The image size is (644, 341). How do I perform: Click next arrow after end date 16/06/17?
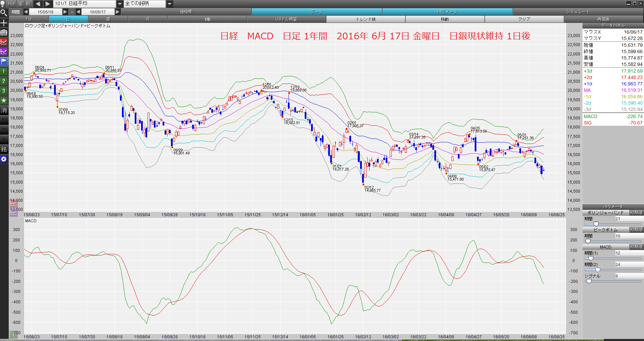click(118, 12)
